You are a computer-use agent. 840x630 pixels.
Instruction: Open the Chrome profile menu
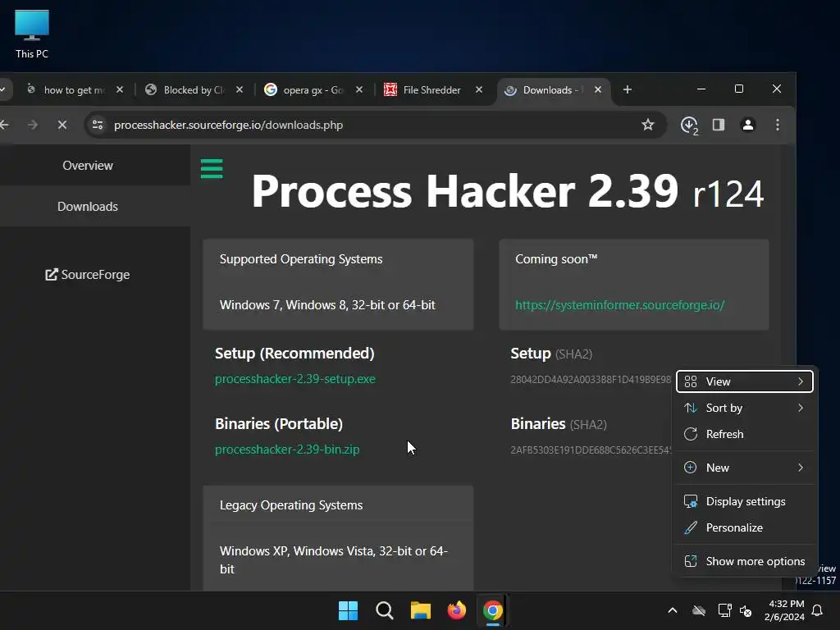(748, 125)
